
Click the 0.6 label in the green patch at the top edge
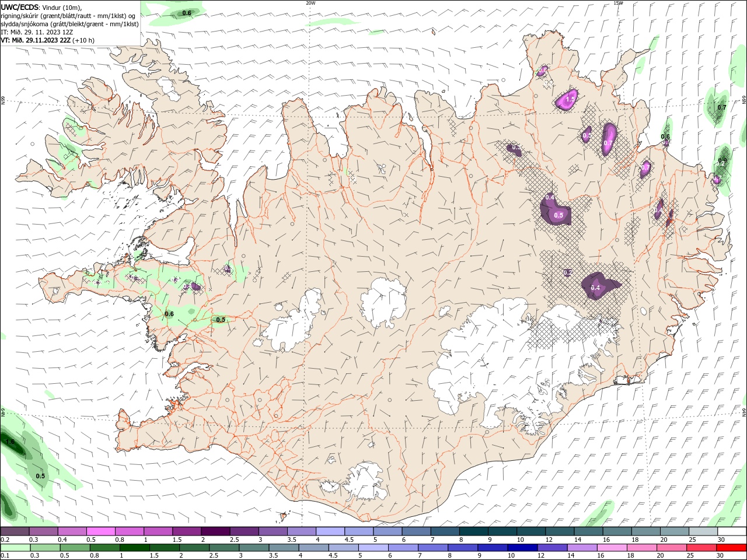(187, 12)
